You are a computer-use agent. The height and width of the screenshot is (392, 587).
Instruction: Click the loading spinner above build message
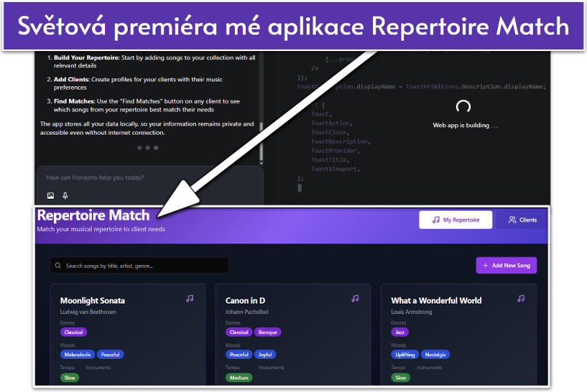(464, 106)
